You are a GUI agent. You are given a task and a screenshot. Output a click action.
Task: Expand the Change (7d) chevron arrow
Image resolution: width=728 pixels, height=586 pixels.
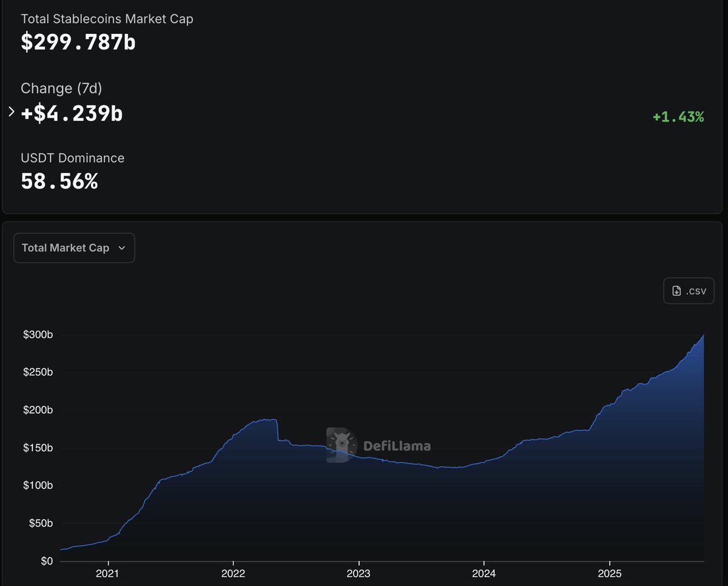click(x=11, y=112)
